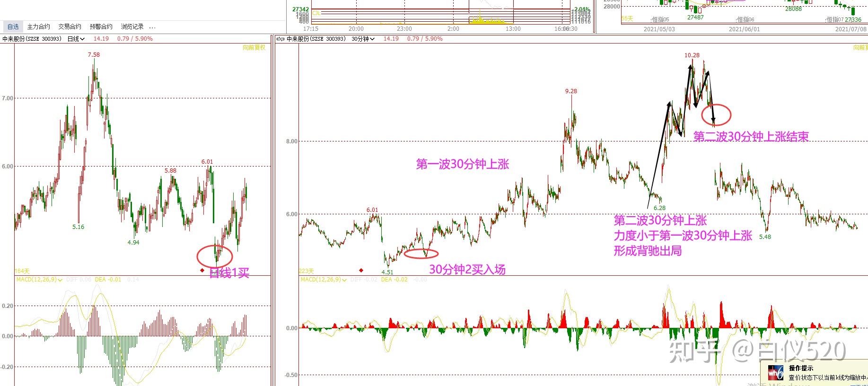Click the wh6 icon in 操作提示 popup
This screenshot has width=868, height=386.
click(x=776, y=373)
